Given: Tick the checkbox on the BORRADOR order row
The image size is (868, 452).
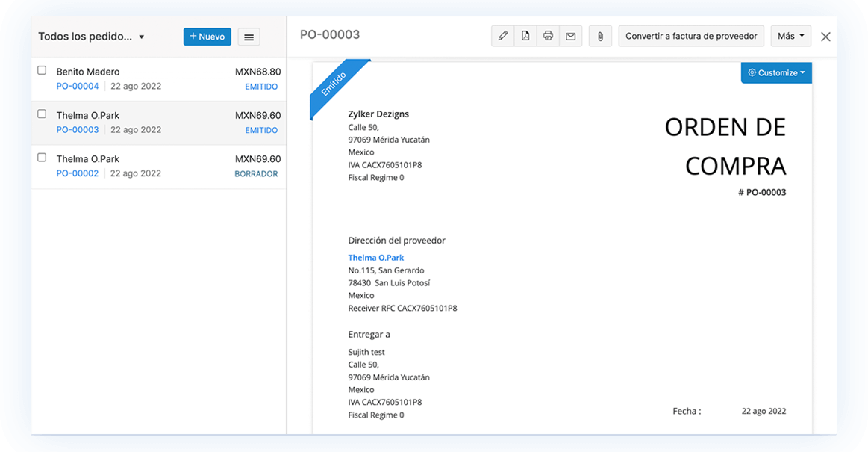Looking at the screenshot, I should point(42,157).
